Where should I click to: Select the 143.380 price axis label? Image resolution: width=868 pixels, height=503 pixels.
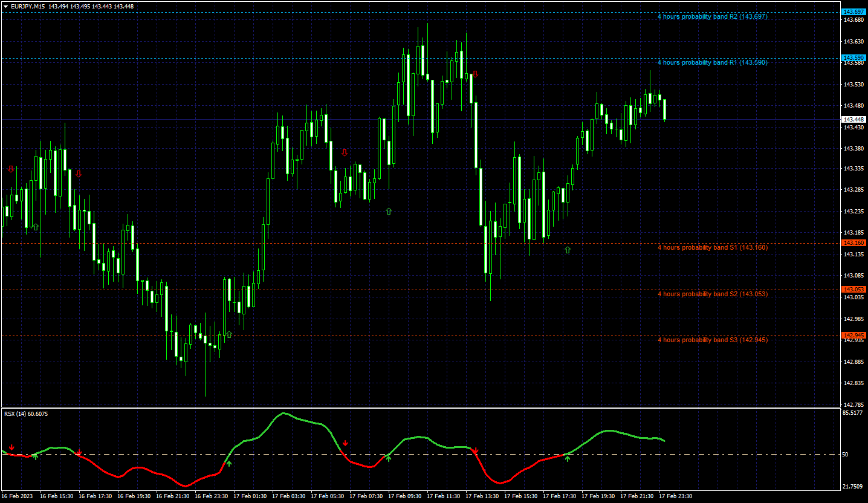click(853, 148)
